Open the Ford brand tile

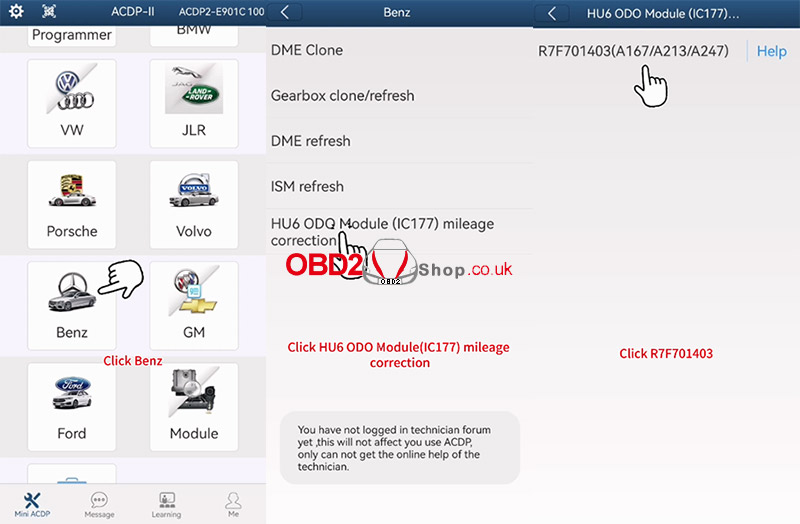(x=72, y=405)
